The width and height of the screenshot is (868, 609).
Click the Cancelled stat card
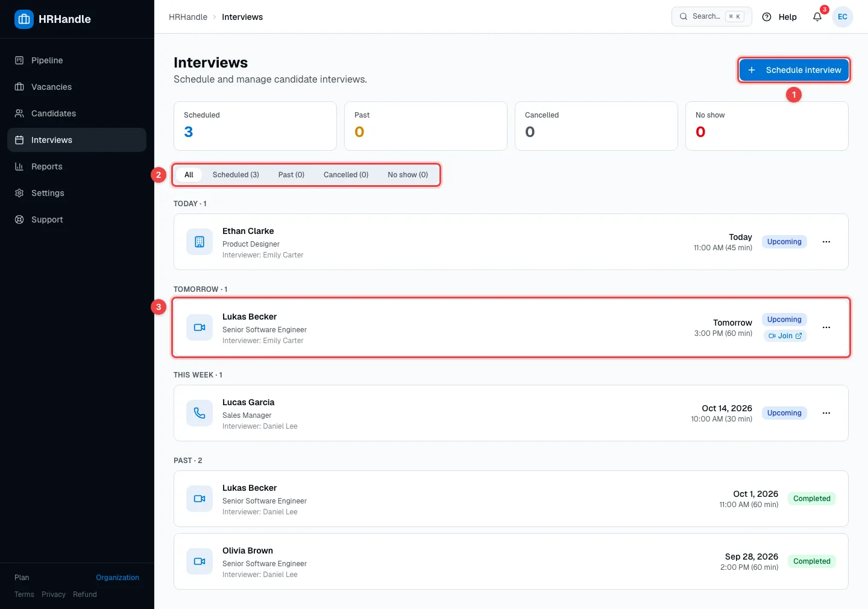click(x=596, y=126)
